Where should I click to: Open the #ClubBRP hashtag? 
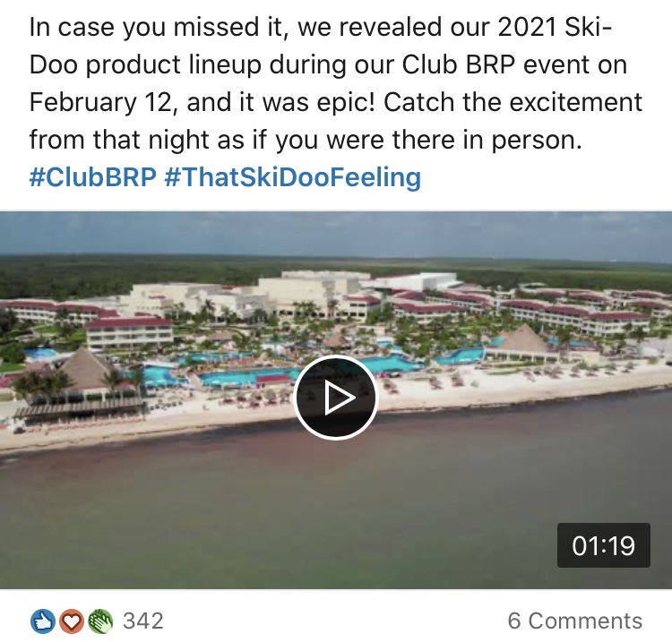click(92, 177)
